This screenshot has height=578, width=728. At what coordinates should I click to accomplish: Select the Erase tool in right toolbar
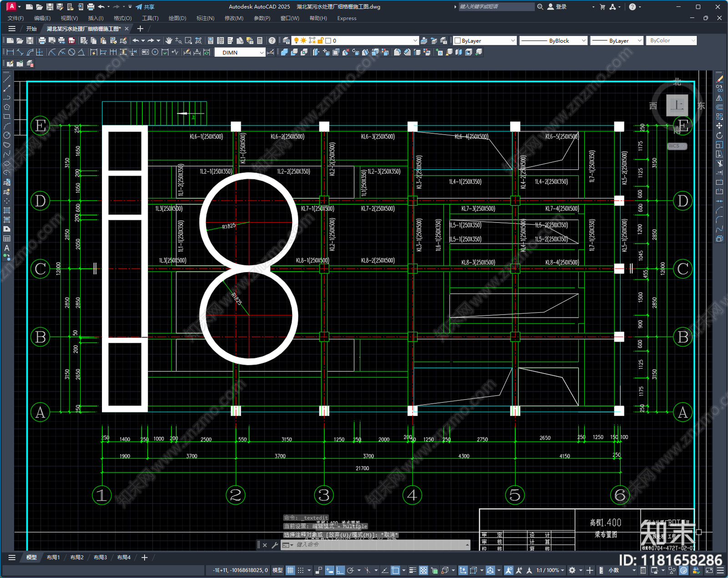[x=719, y=79]
